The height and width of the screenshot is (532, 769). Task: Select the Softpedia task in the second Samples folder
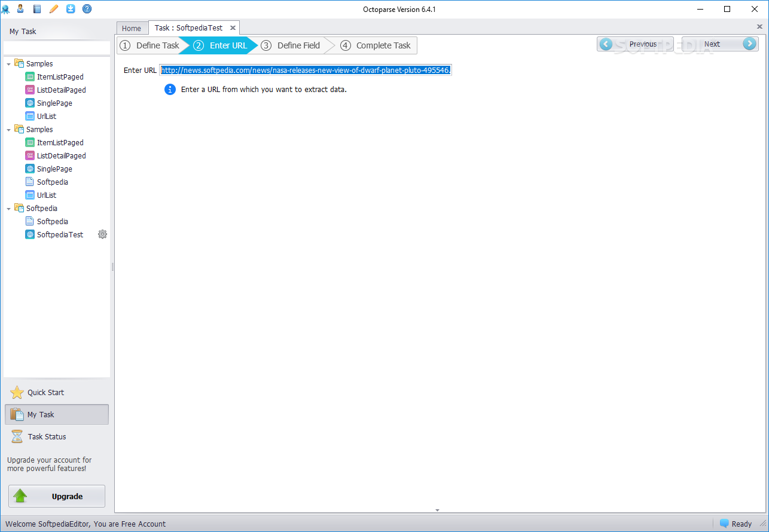click(x=53, y=182)
